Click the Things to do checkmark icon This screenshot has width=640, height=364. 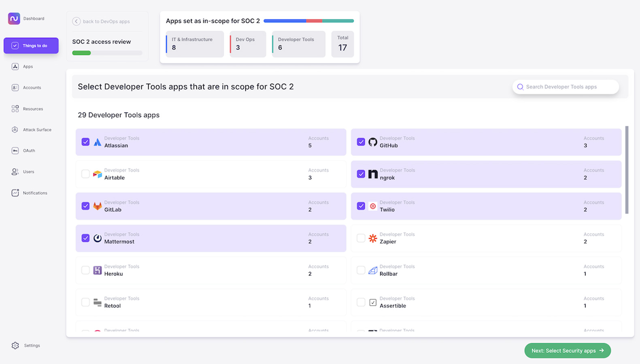pyautogui.click(x=15, y=46)
